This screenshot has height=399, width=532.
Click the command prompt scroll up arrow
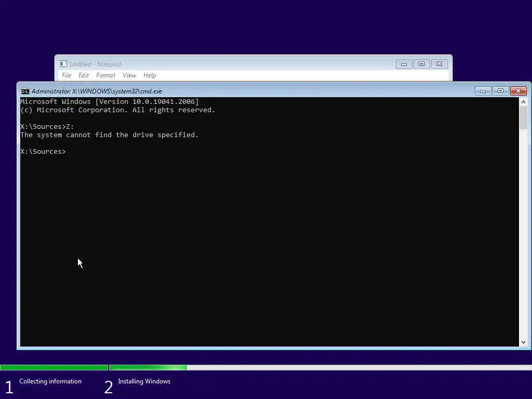(x=523, y=102)
